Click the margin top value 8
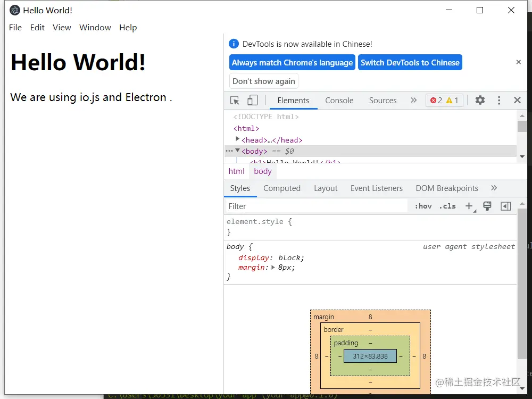 (370, 317)
